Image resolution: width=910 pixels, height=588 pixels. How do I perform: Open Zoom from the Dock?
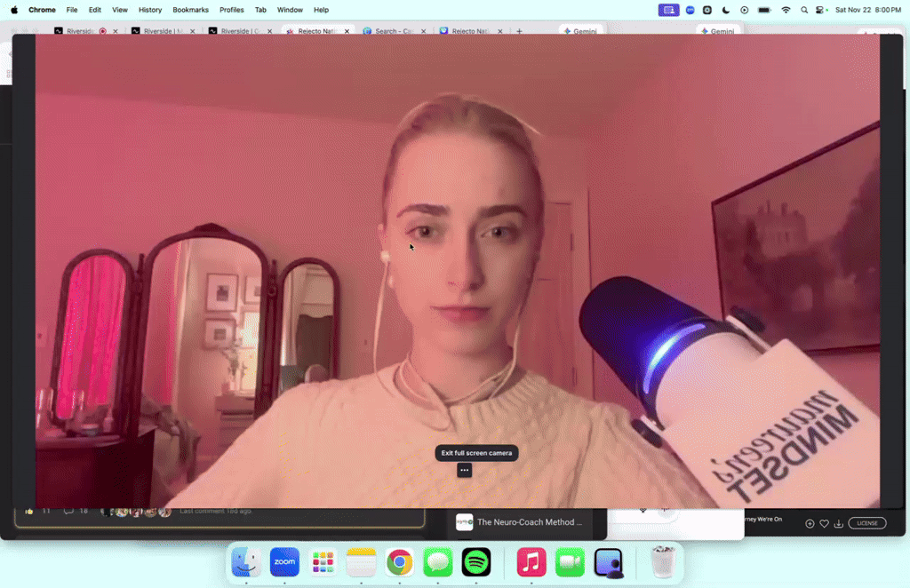tap(284, 561)
